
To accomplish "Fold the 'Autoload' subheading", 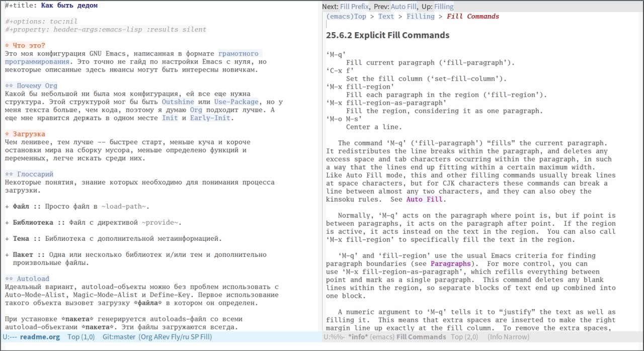I will (27, 279).
